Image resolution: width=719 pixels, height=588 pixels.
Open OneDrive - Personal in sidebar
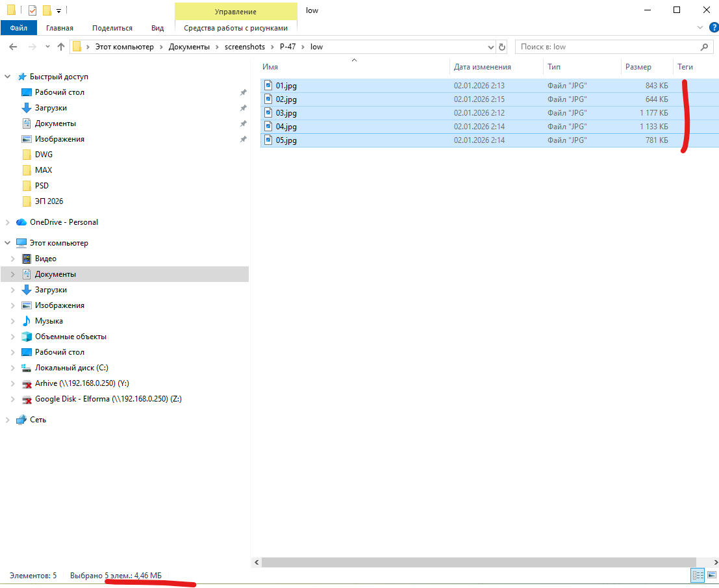click(64, 222)
